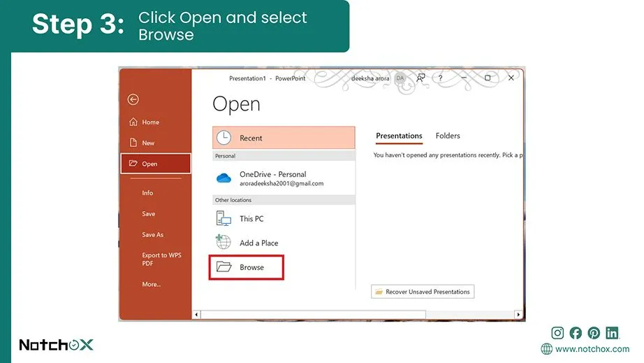Select Open in the sidebar

pyautogui.click(x=156, y=164)
